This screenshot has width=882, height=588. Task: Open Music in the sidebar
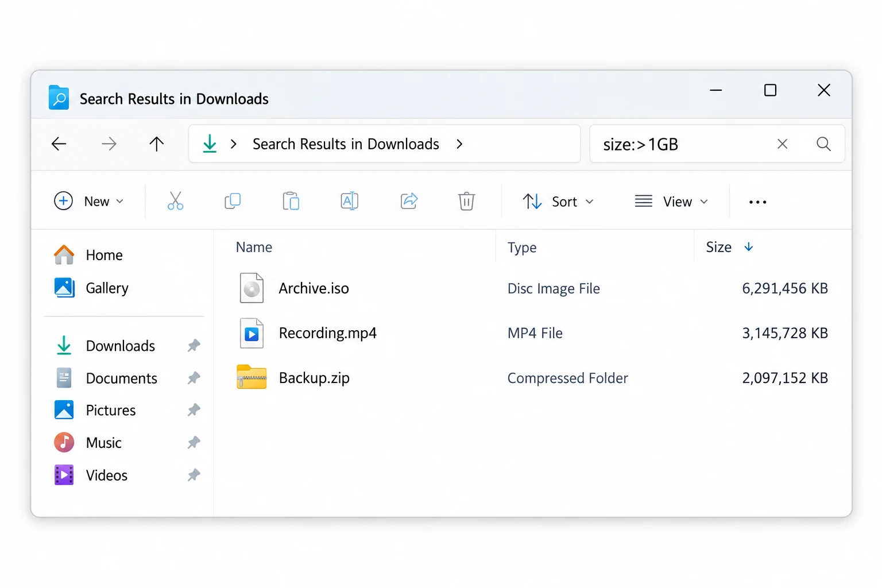pos(88,443)
